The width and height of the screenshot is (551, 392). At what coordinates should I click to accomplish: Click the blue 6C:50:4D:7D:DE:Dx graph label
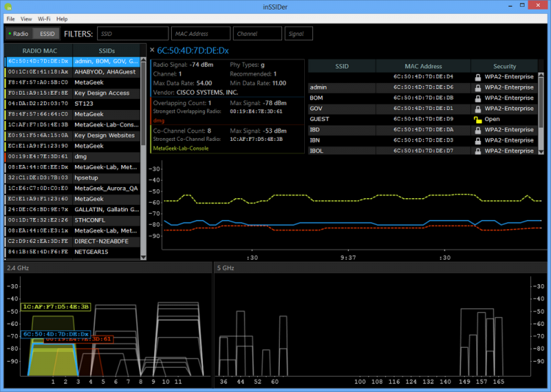click(56, 334)
